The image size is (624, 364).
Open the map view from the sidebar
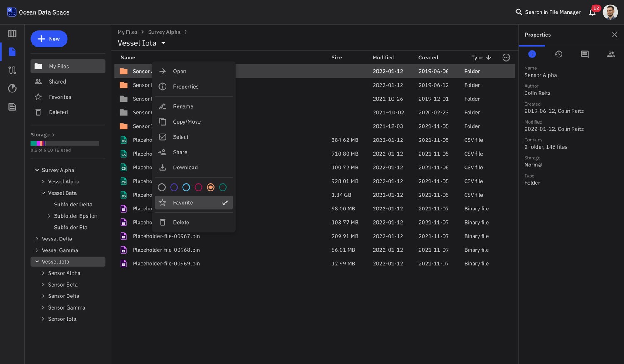(12, 33)
